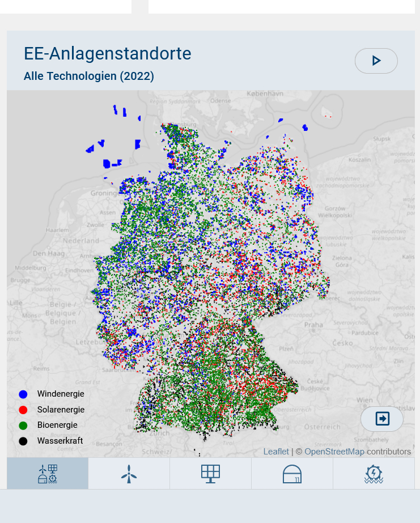Click the green Bioenergie legend dot
Viewport: 420px width, 523px height.
[23, 425]
